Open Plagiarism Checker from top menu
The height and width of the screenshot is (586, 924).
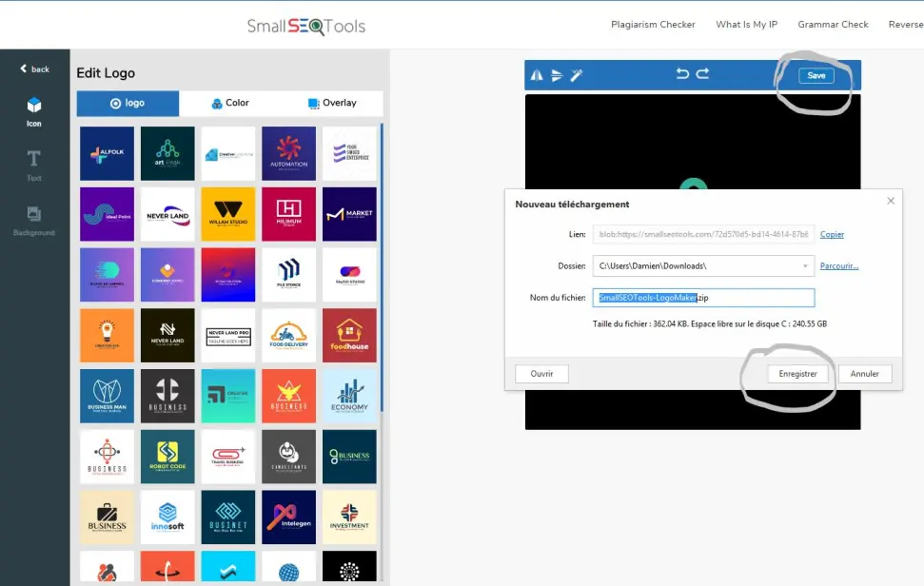[653, 25]
